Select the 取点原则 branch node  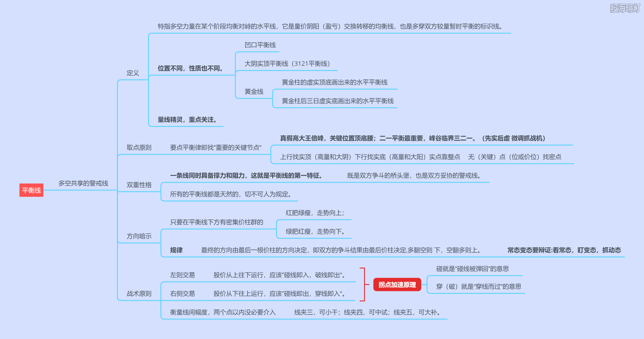pos(139,147)
